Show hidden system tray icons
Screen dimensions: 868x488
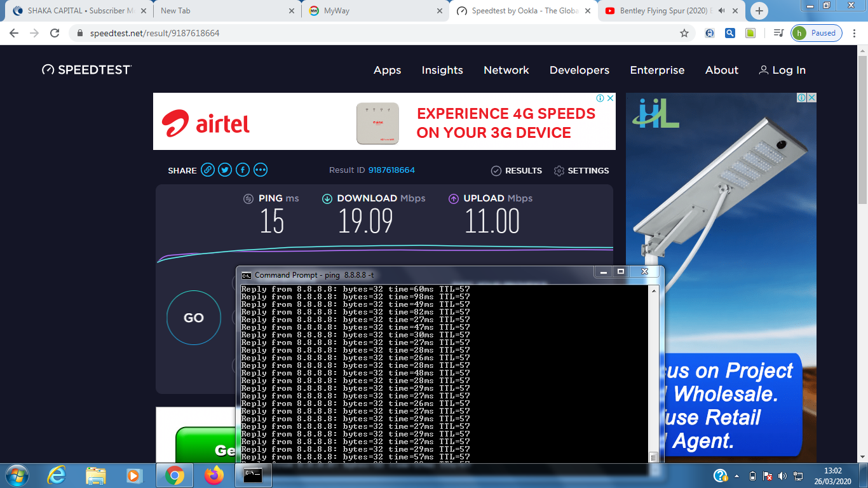click(x=737, y=476)
